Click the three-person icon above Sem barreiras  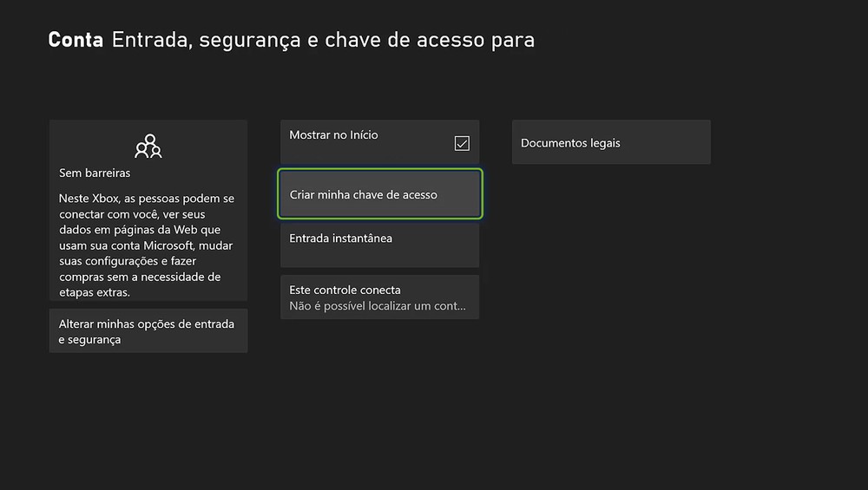click(x=148, y=146)
